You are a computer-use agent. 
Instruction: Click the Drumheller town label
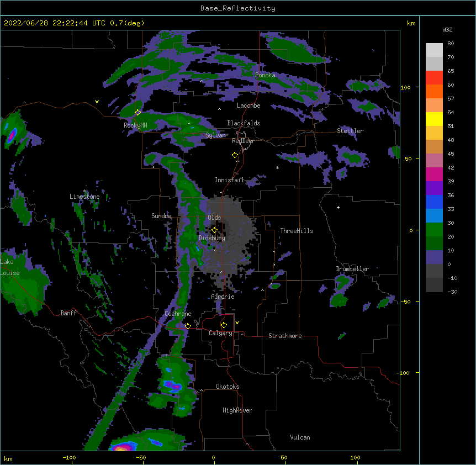[x=352, y=269]
